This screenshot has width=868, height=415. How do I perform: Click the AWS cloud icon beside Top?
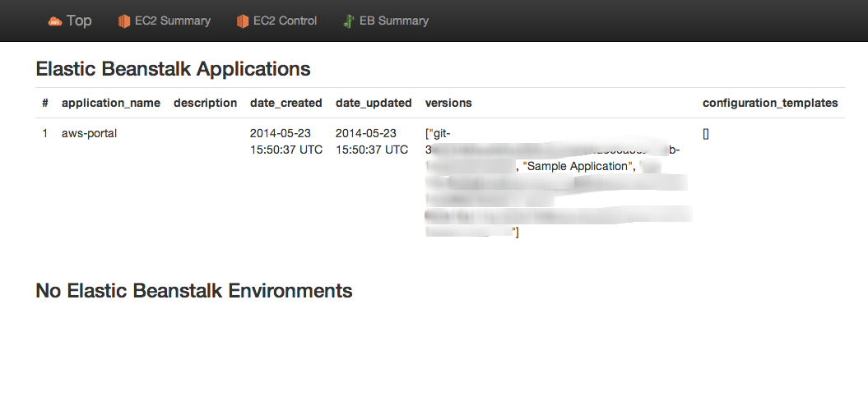coord(55,21)
